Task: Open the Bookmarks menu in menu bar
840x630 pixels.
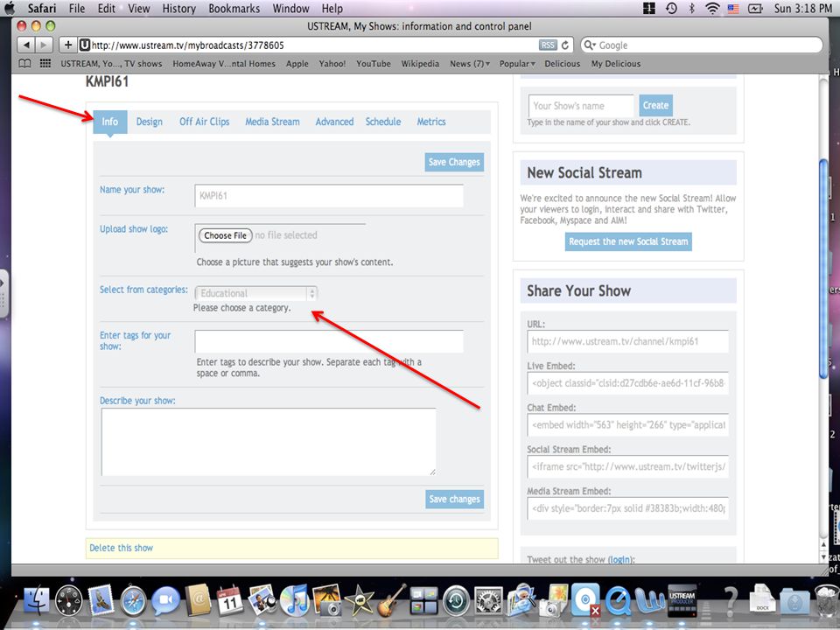Action: pyautogui.click(x=234, y=8)
